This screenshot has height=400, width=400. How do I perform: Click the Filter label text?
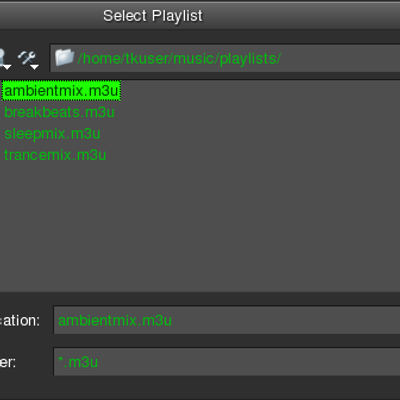[x=8, y=362]
